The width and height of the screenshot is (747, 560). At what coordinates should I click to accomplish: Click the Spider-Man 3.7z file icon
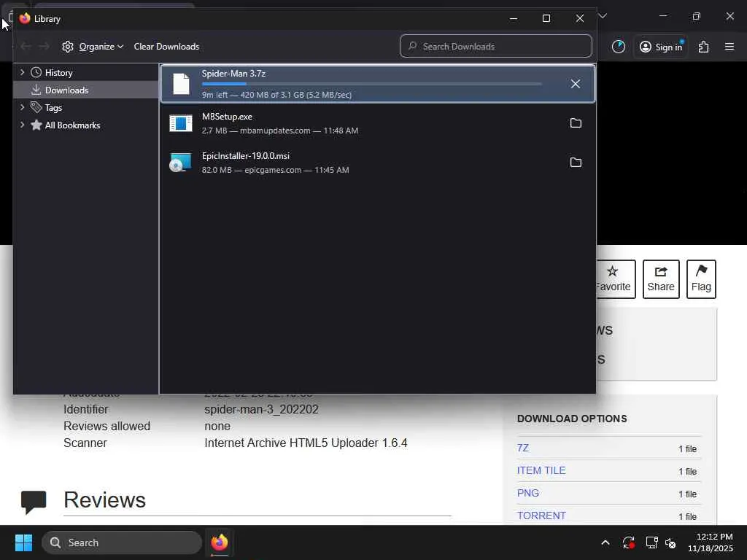click(181, 84)
